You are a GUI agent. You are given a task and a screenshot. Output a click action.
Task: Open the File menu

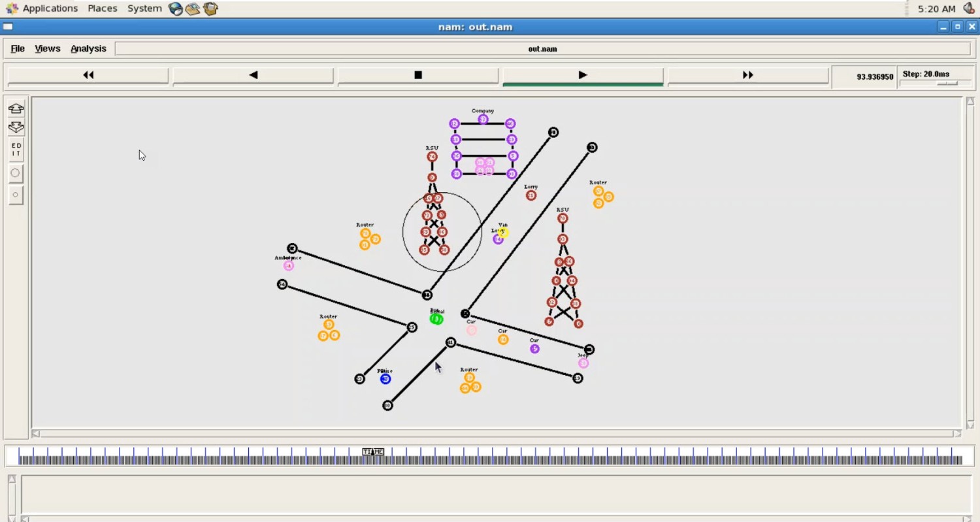(17, 48)
